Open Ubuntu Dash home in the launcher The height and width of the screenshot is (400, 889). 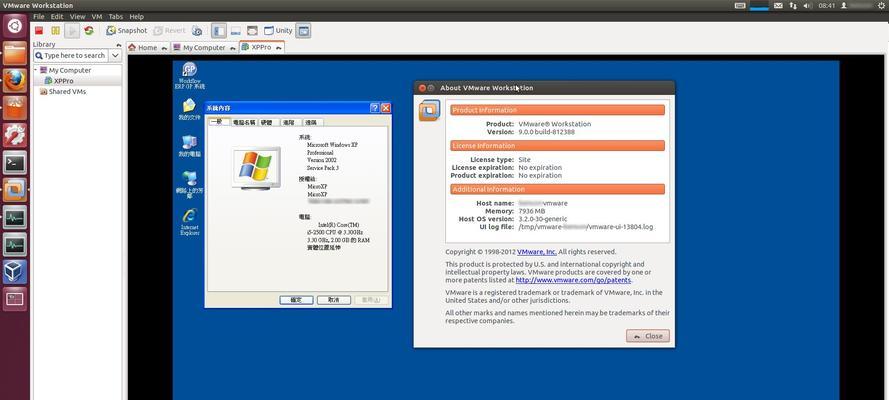tap(15, 25)
